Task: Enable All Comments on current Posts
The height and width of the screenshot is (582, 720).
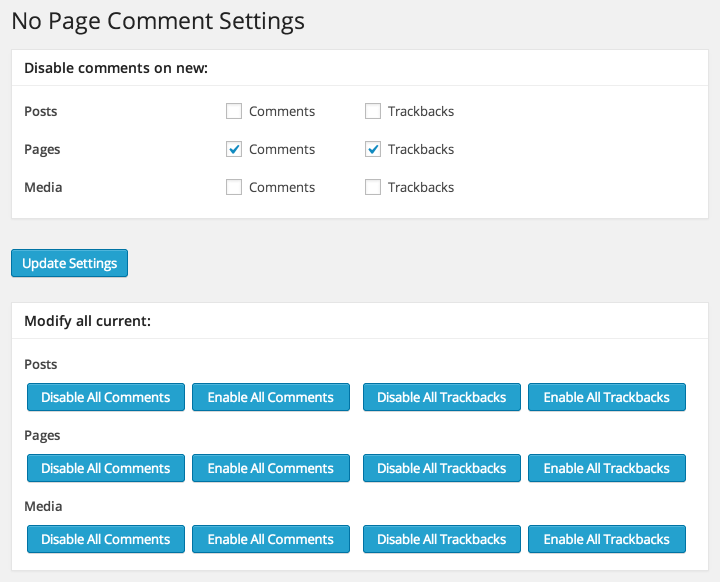Action: click(270, 397)
